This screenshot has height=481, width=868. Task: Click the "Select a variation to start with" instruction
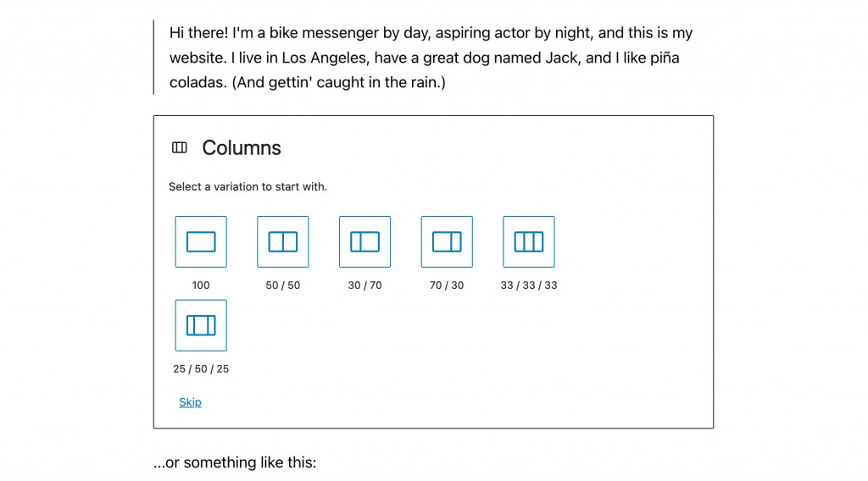248,187
